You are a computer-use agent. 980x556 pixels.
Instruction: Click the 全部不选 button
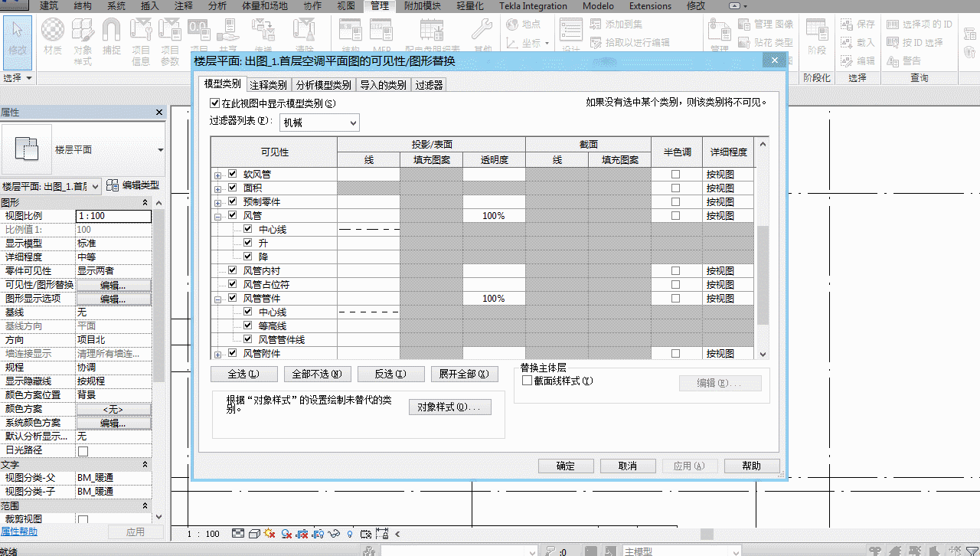(317, 374)
